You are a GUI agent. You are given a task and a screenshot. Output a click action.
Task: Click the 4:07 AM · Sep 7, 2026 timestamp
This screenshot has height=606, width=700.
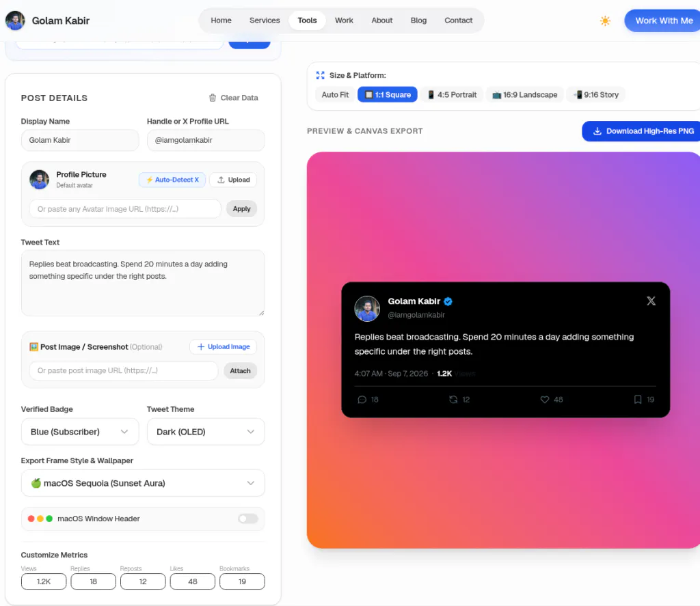pyautogui.click(x=391, y=374)
